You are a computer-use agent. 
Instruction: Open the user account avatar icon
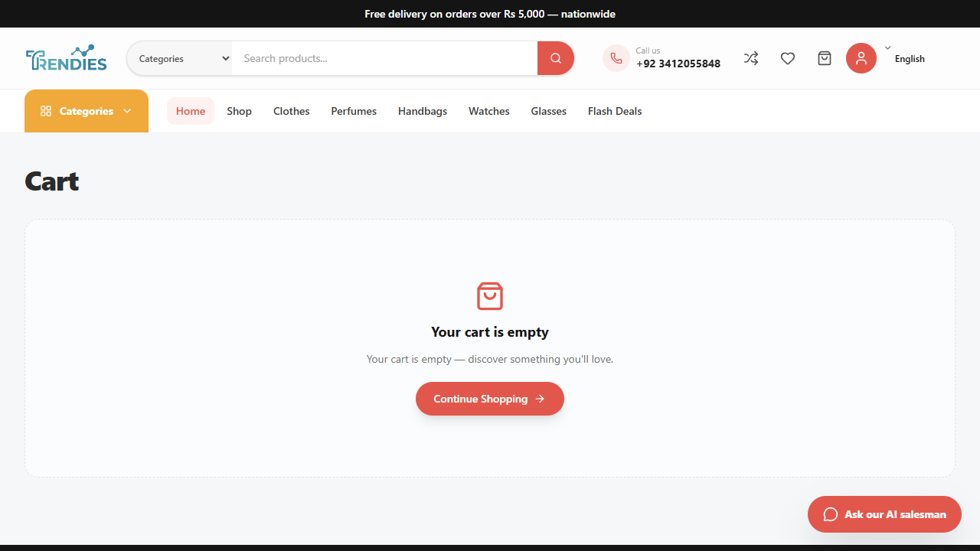861,58
